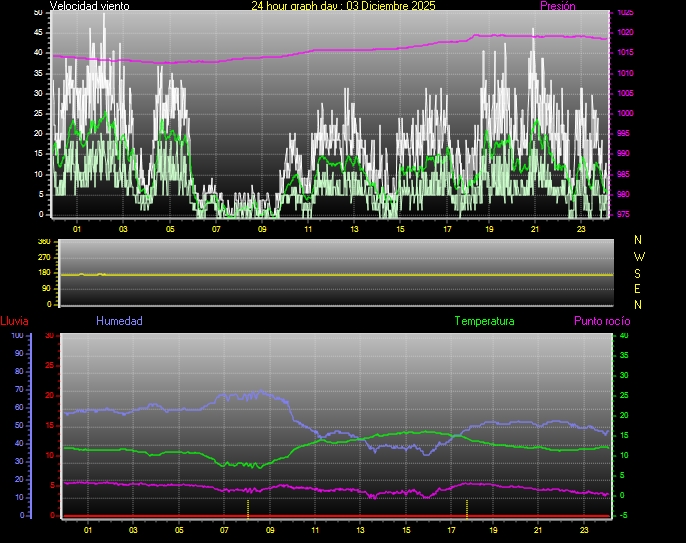
Task: Select the 100 value on rain axis
Action: coord(17,336)
